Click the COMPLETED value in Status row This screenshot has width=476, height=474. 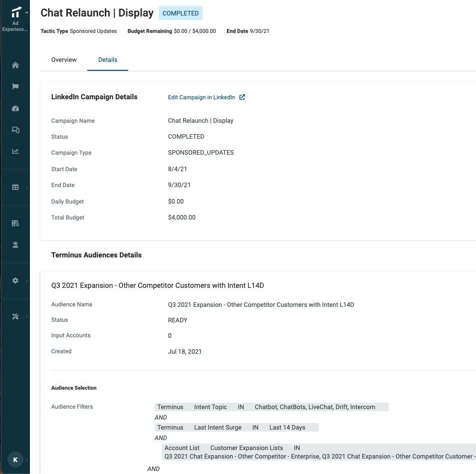click(186, 137)
